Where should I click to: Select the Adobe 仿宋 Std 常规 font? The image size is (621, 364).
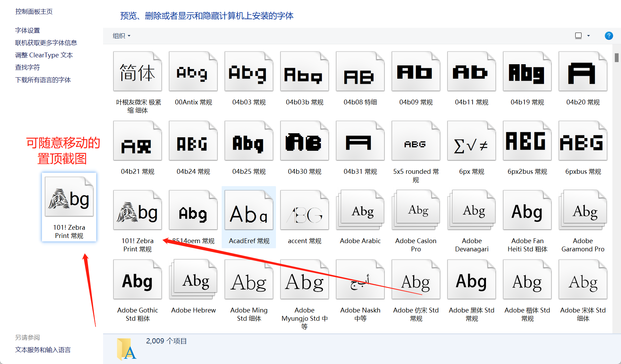click(x=416, y=280)
